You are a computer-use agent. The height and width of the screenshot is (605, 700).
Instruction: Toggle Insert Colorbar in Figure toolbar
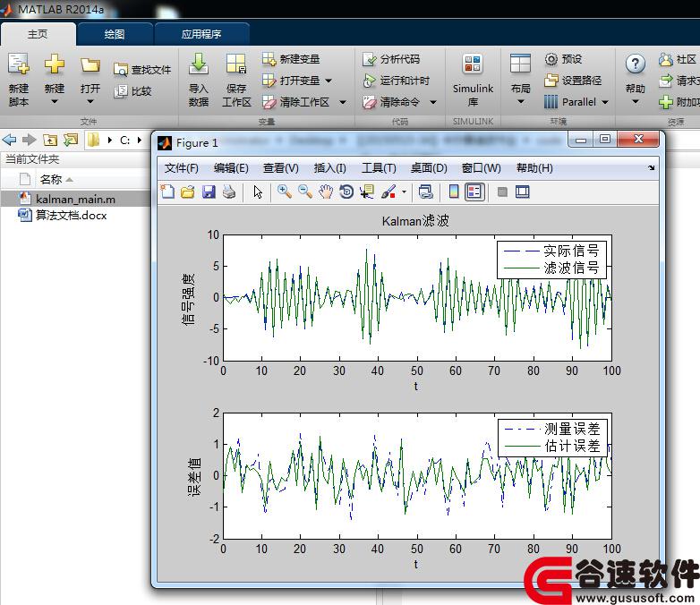(454, 192)
